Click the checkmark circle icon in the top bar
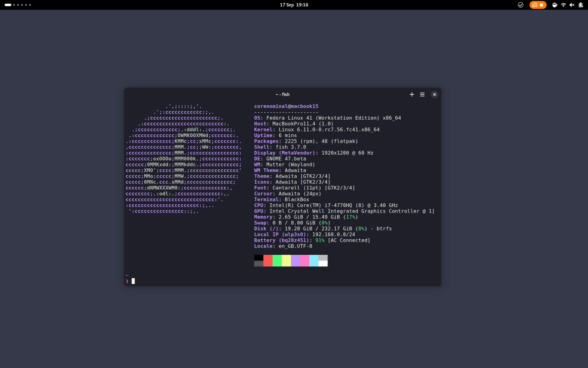 pyautogui.click(x=520, y=5)
